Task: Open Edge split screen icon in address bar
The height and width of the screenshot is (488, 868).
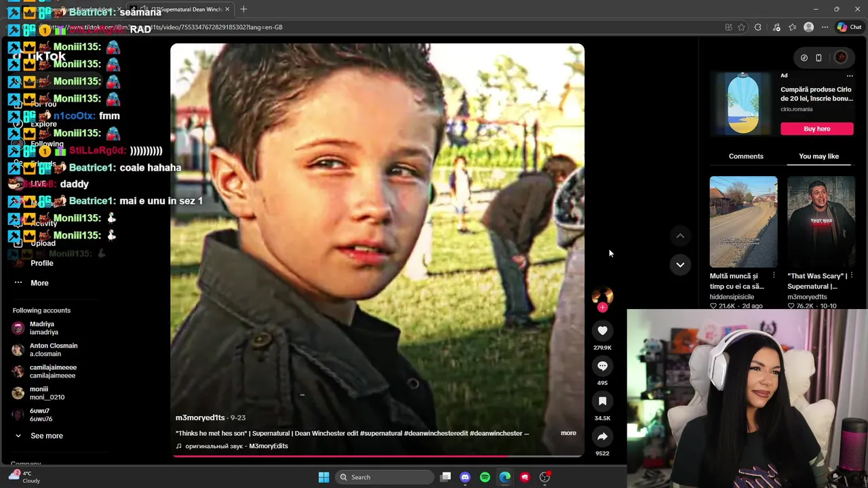Action: pos(728,27)
